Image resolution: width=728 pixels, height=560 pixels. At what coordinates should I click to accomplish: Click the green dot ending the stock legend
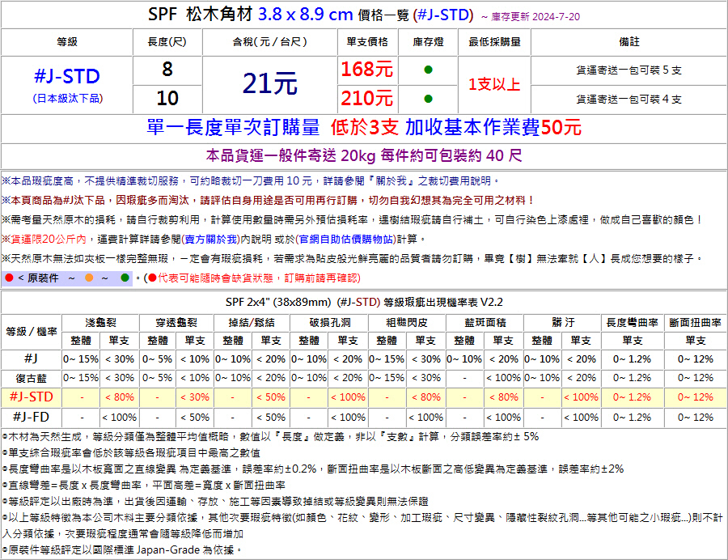(x=125, y=278)
